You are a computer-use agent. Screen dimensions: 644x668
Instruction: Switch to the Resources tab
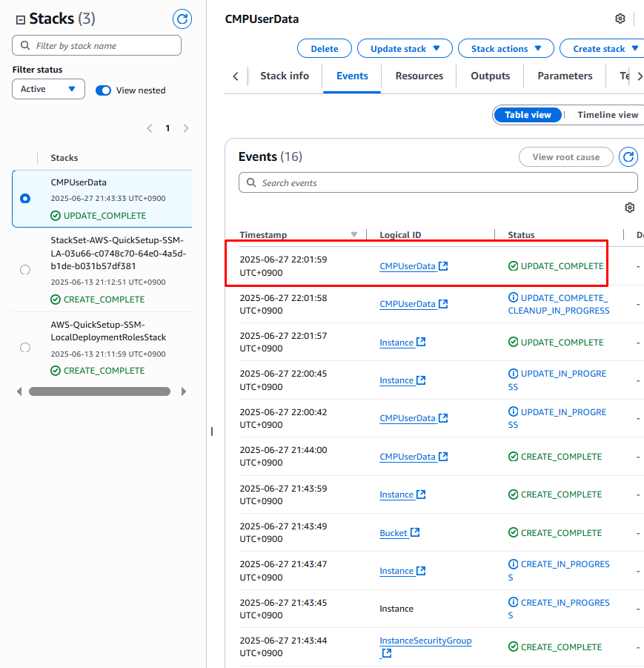pyautogui.click(x=419, y=76)
